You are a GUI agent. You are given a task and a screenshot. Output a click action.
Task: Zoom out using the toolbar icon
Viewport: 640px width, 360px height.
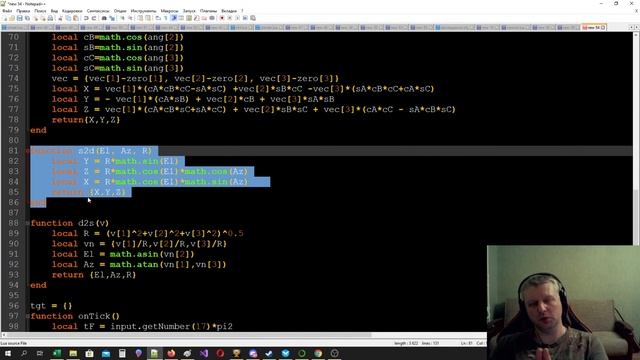131,18
